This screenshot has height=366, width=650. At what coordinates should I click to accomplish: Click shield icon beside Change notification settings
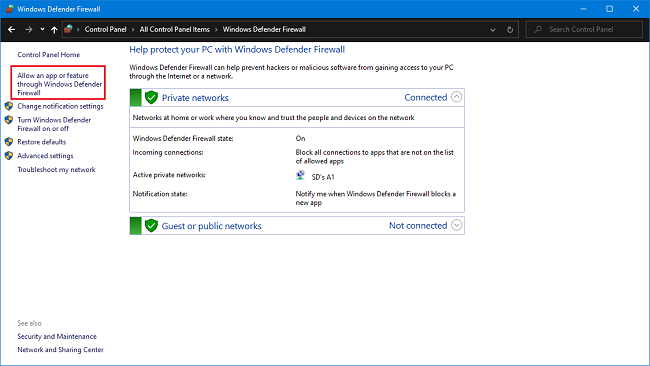(x=9, y=106)
